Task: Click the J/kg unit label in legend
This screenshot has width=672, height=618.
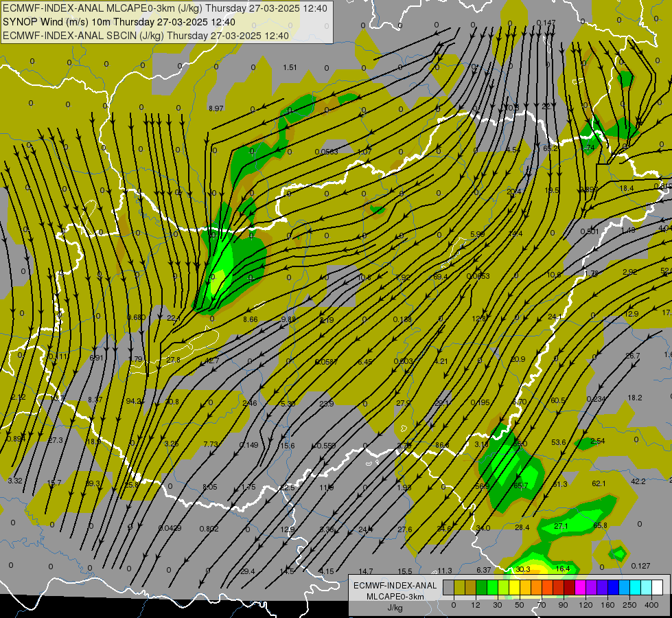Action: click(x=395, y=608)
